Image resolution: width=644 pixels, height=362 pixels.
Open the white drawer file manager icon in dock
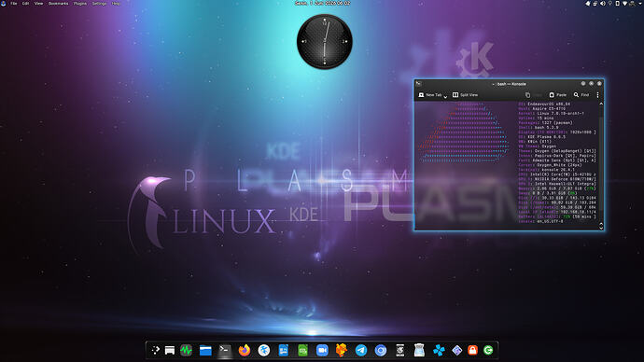(170, 350)
